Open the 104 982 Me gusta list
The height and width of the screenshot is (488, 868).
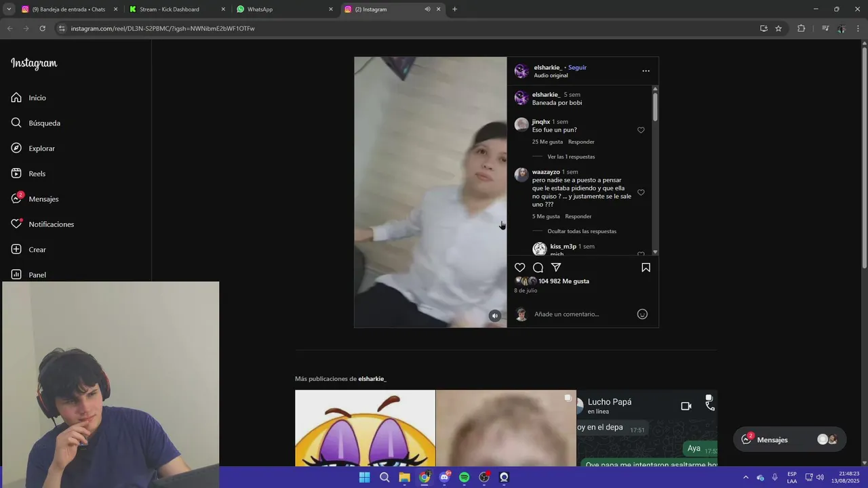point(564,281)
